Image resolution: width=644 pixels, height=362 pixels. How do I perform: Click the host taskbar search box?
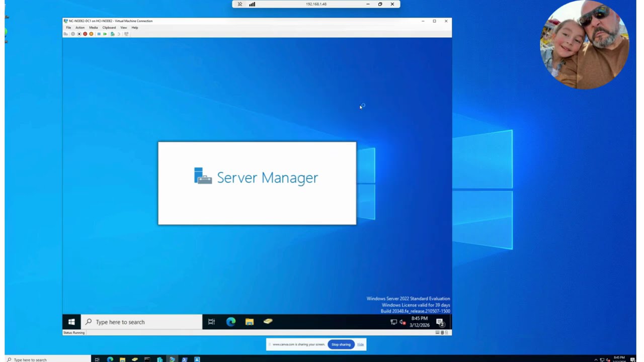[x=48, y=359]
